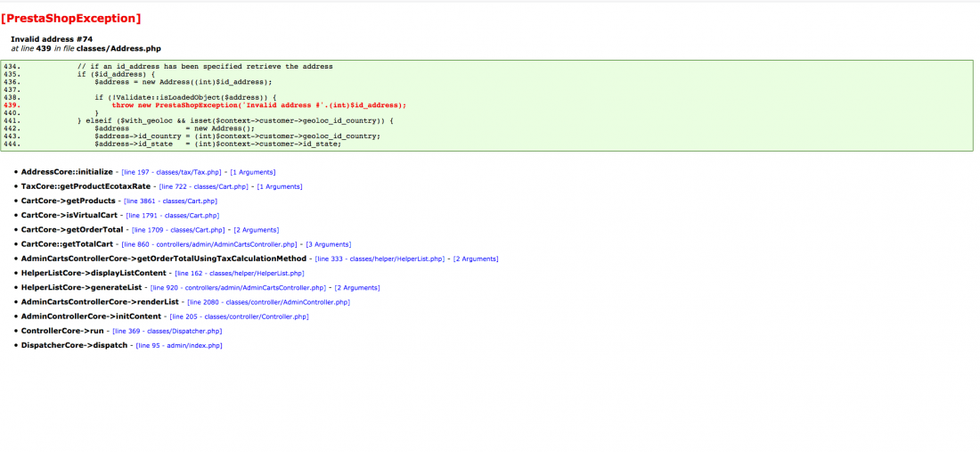Click the AdminCartsControllerCore->renderList trace entry
This screenshot has width=980, height=452.
[100, 302]
